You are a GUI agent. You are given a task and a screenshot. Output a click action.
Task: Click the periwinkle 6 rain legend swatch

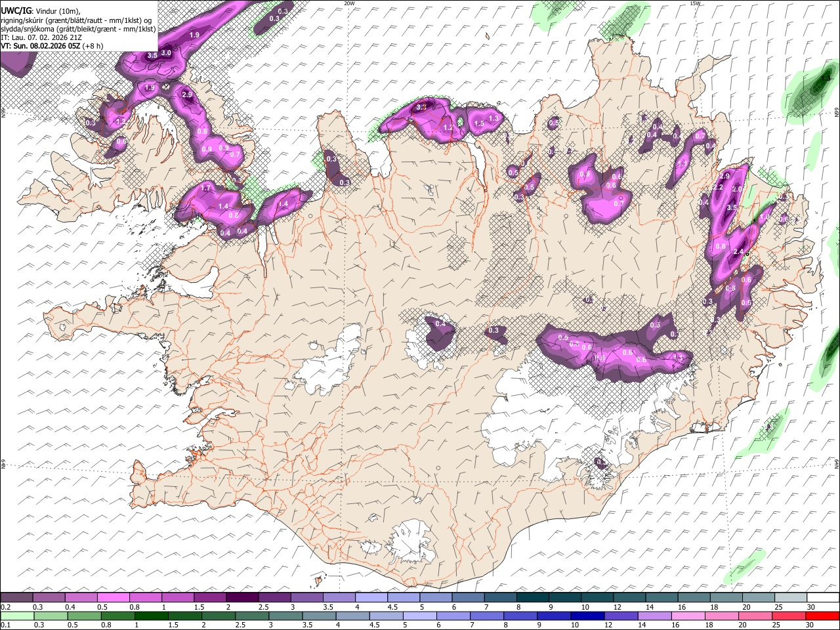453,616
